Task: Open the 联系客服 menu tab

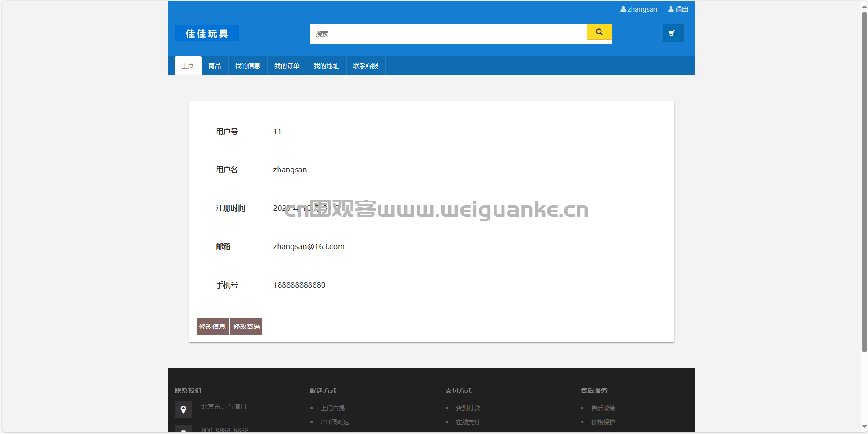Action: [366, 66]
